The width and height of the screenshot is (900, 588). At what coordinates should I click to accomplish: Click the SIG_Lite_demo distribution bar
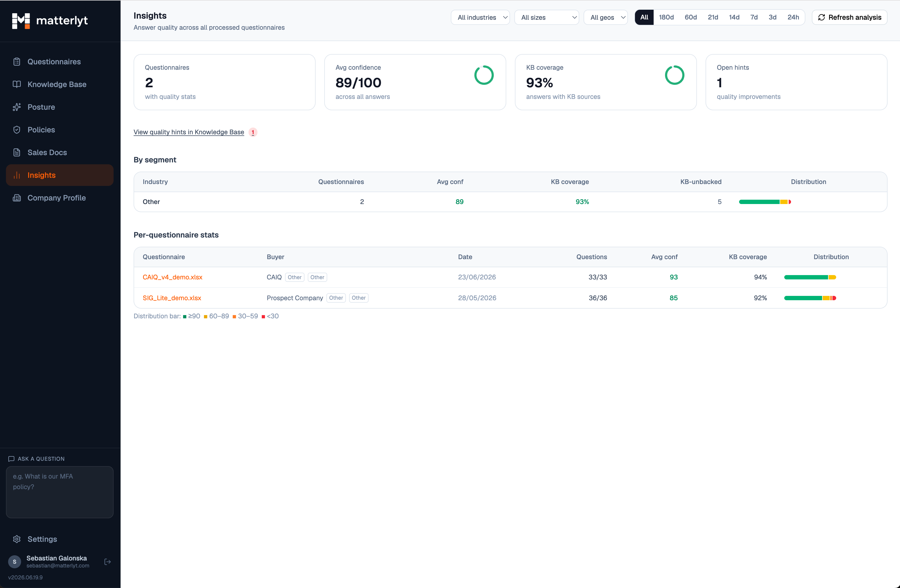click(x=810, y=298)
